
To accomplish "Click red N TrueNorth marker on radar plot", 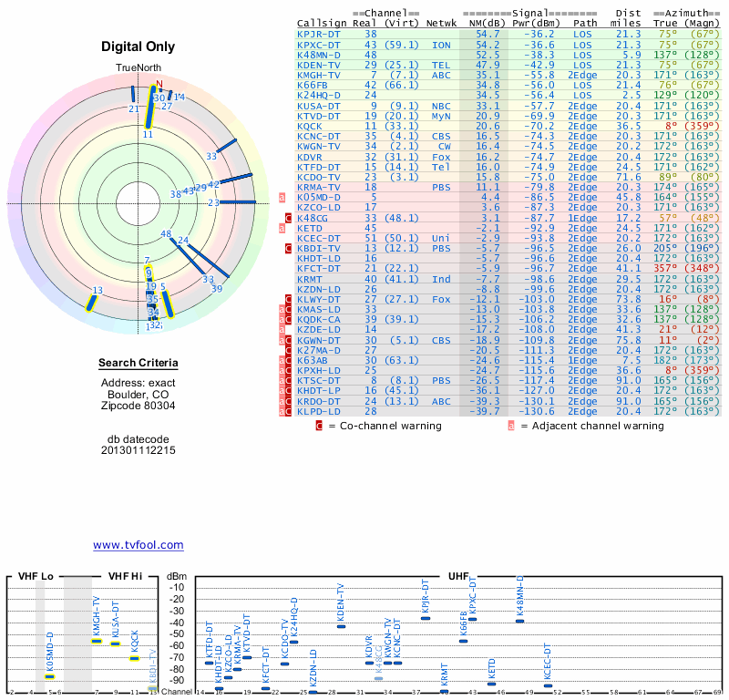I will (159, 88).
